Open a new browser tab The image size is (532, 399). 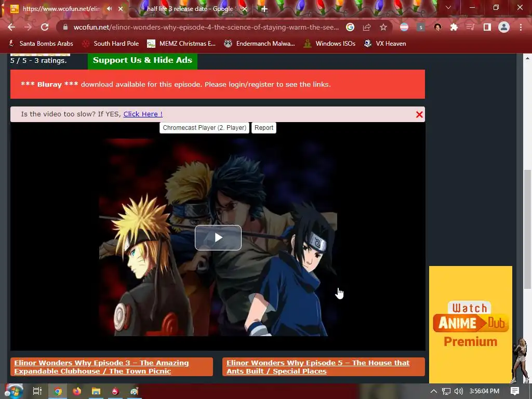pyautogui.click(x=264, y=9)
